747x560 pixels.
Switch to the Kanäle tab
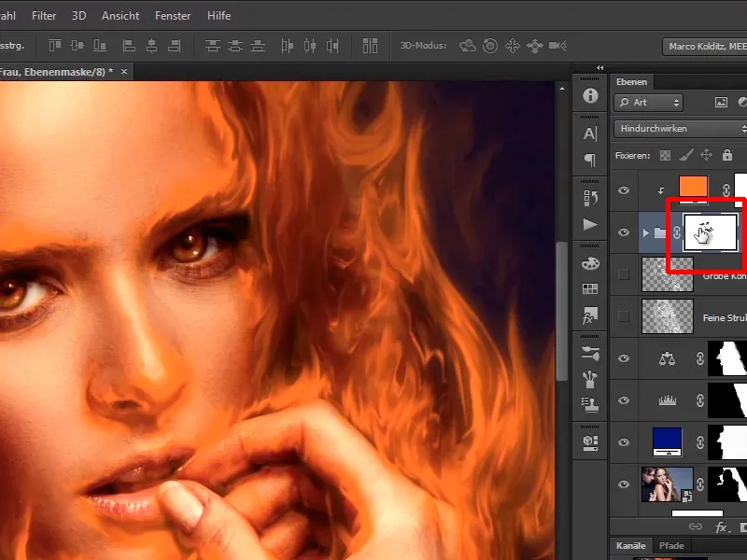point(631,546)
